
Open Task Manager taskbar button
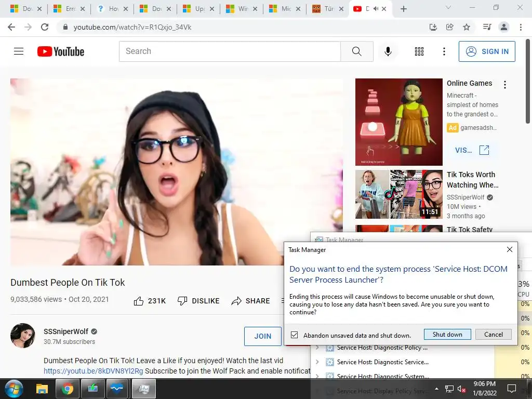point(143,389)
